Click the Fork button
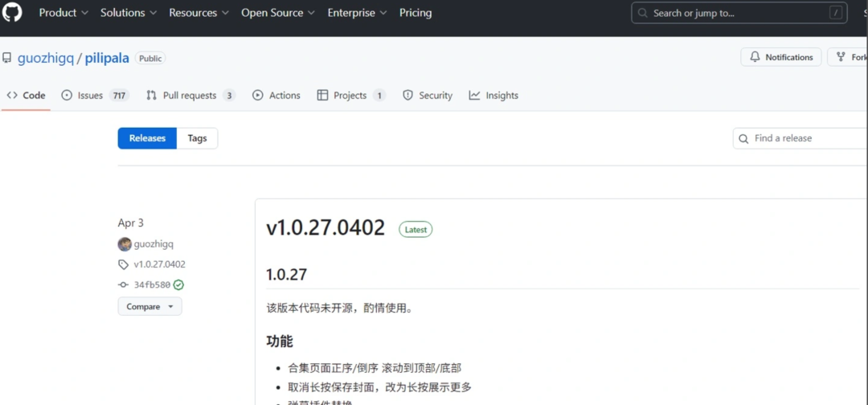This screenshot has height=405, width=868. pyautogui.click(x=848, y=57)
